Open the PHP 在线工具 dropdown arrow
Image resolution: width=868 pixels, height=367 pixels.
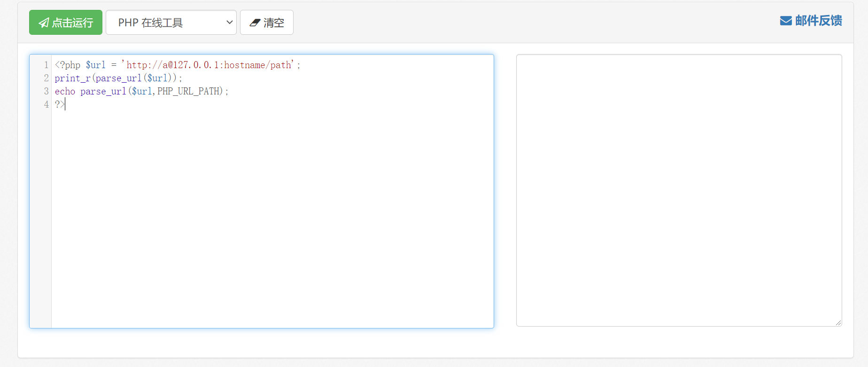pyautogui.click(x=229, y=22)
